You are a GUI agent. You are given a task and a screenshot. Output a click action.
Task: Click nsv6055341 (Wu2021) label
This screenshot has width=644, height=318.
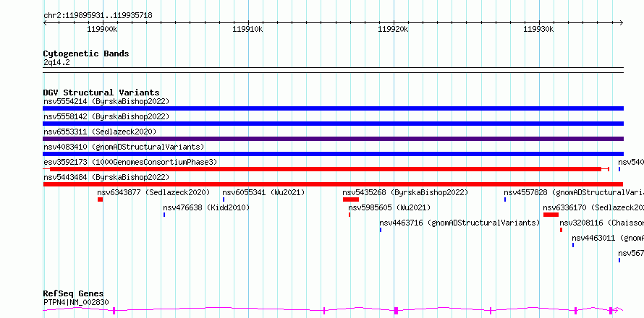(263, 192)
